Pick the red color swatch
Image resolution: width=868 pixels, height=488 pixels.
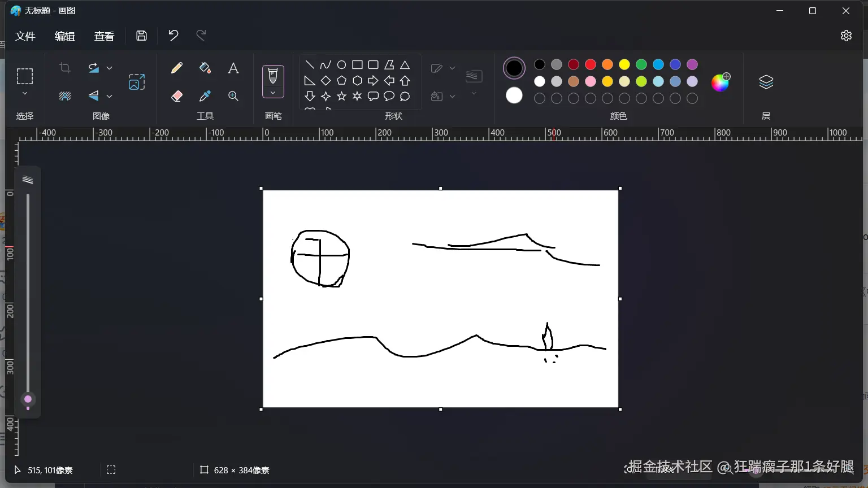591,64
